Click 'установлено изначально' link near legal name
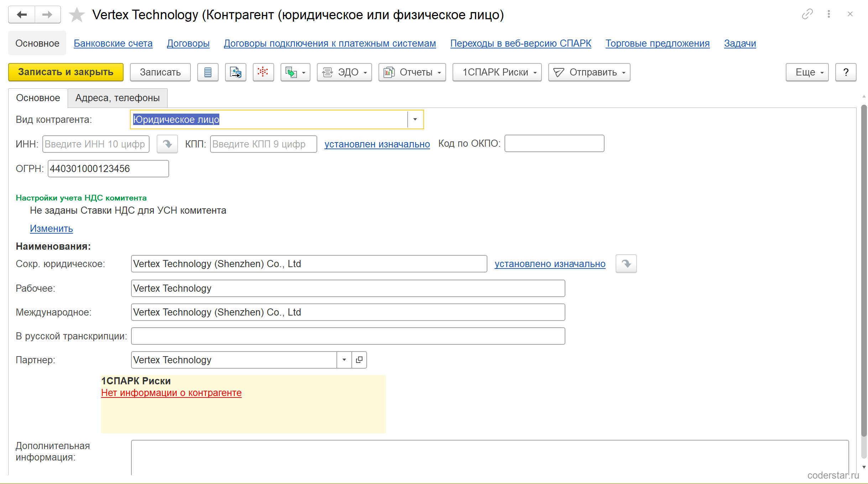 [x=550, y=264]
